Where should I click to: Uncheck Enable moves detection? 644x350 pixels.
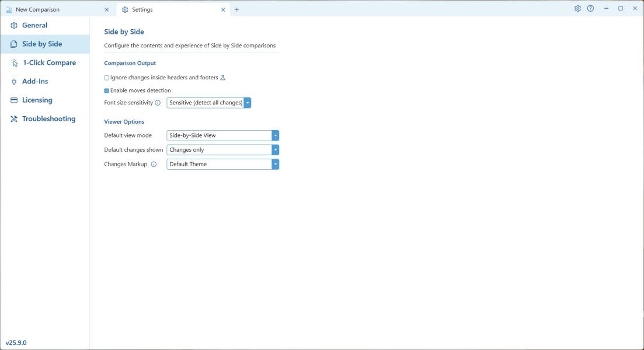pos(106,90)
